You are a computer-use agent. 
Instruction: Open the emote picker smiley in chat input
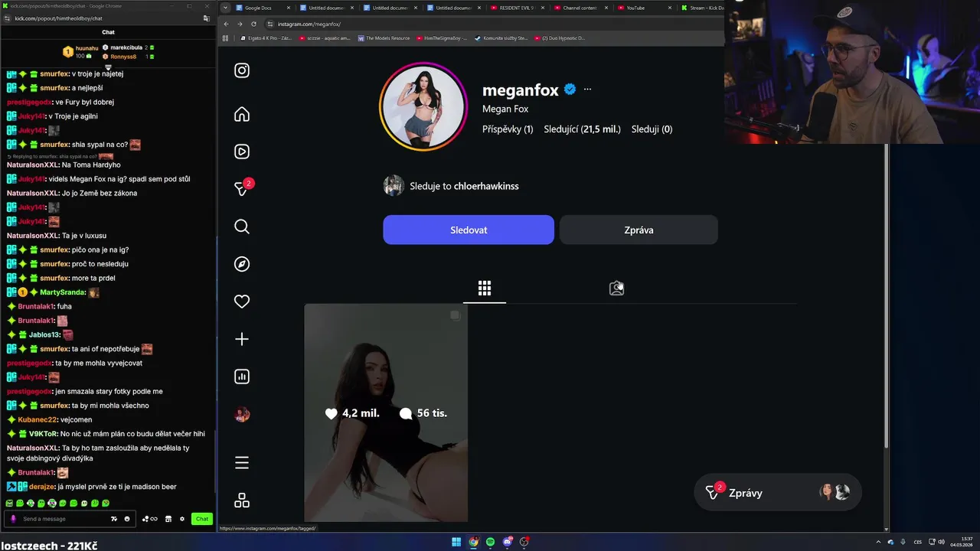pyautogui.click(x=127, y=519)
